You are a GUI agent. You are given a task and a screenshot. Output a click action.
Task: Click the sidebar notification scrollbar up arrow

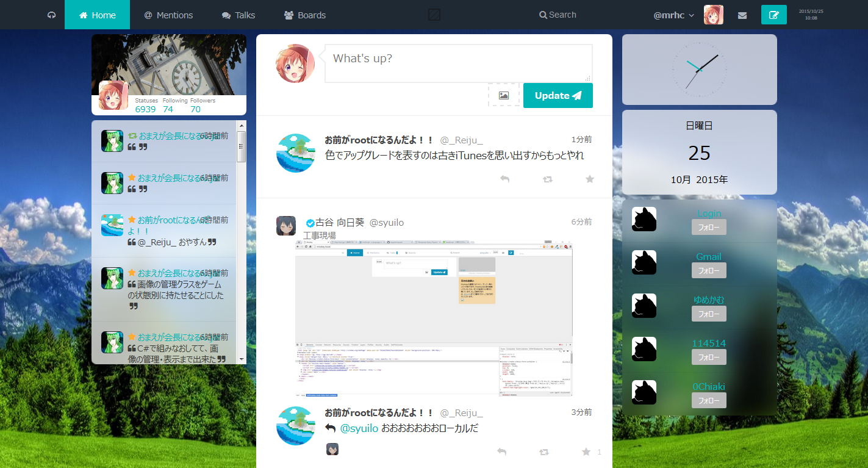(x=242, y=125)
